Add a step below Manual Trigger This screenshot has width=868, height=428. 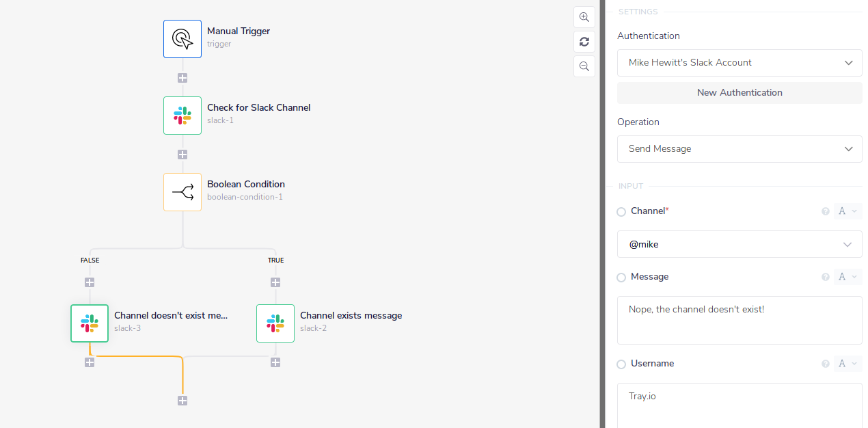182,78
